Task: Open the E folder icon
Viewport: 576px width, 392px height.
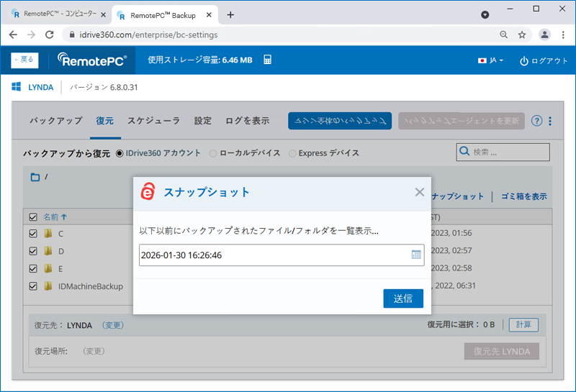Action: coord(48,269)
